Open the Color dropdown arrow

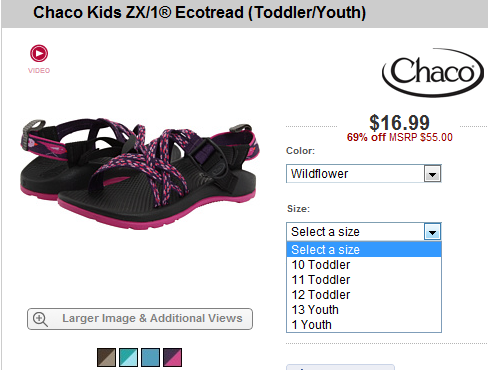tap(432, 174)
